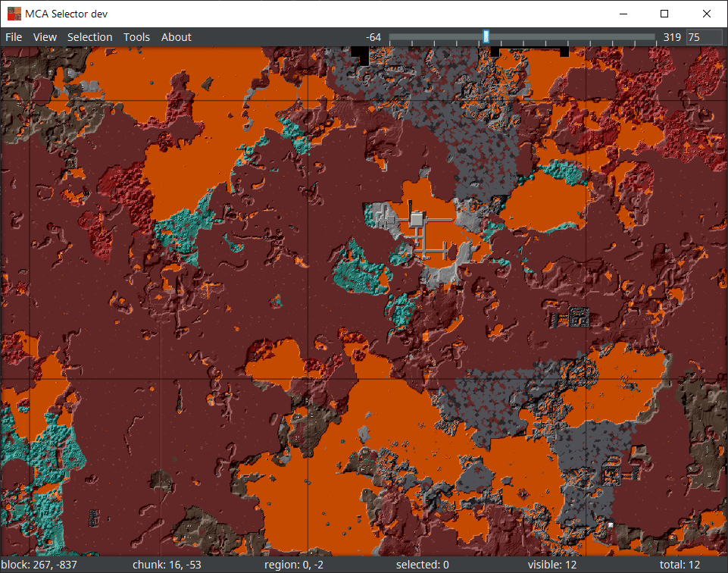Open the File menu
Screen dimensions: 728x573
[x=13, y=36]
